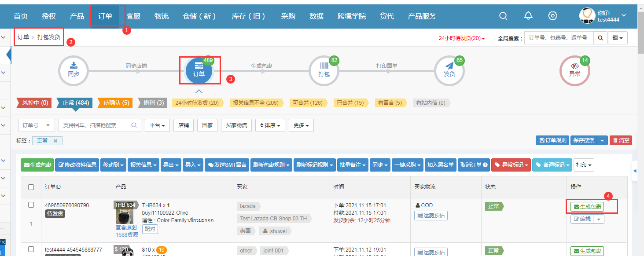Open settings gear icon in header
Viewport: 644px width, 256px height.
click(x=553, y=16)
